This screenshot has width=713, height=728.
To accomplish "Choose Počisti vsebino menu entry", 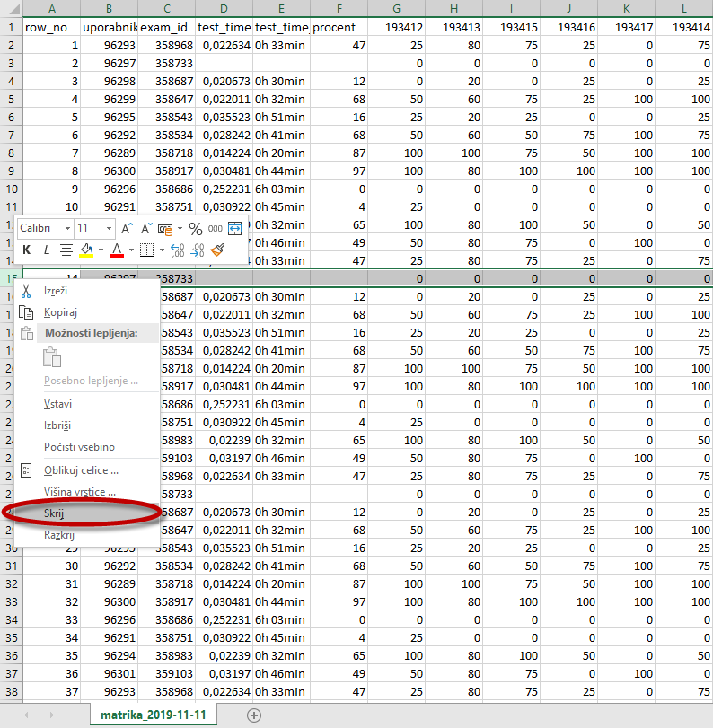I will click(x=87, y=447).
